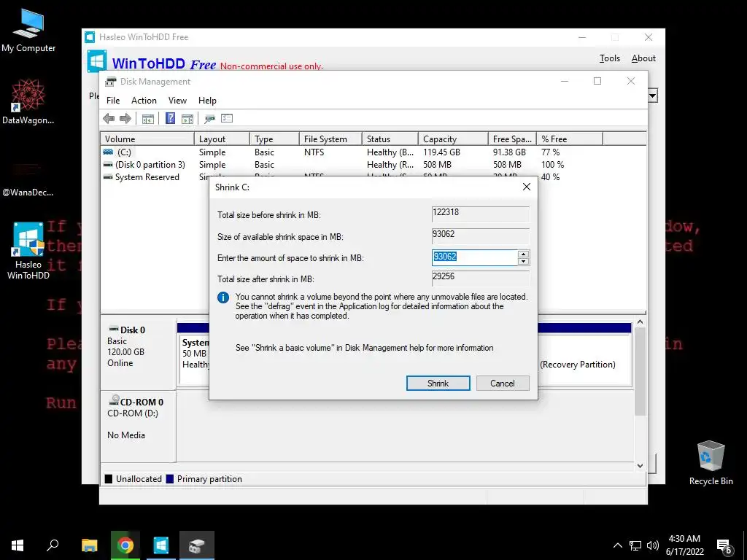Click the Shrink button
The image size is (747, 560).
(438, 384)
